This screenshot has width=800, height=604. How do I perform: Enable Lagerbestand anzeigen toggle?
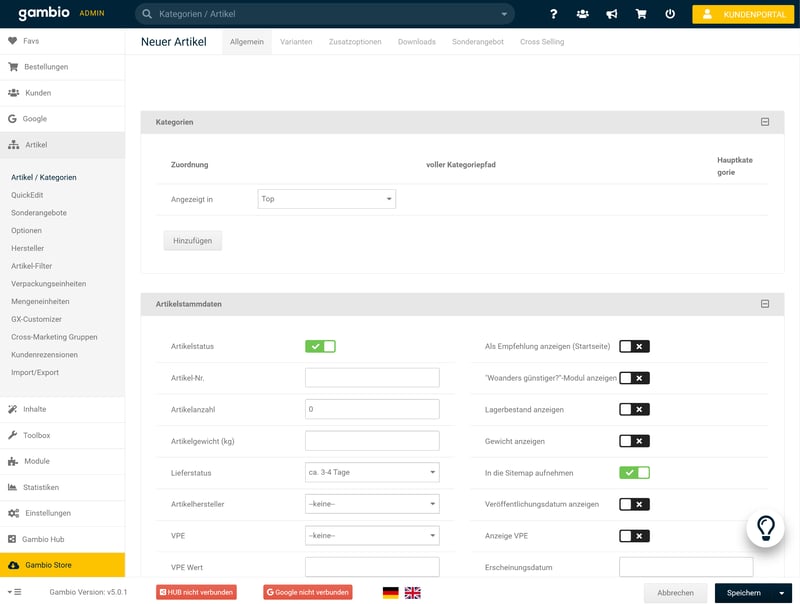(634, 409)
